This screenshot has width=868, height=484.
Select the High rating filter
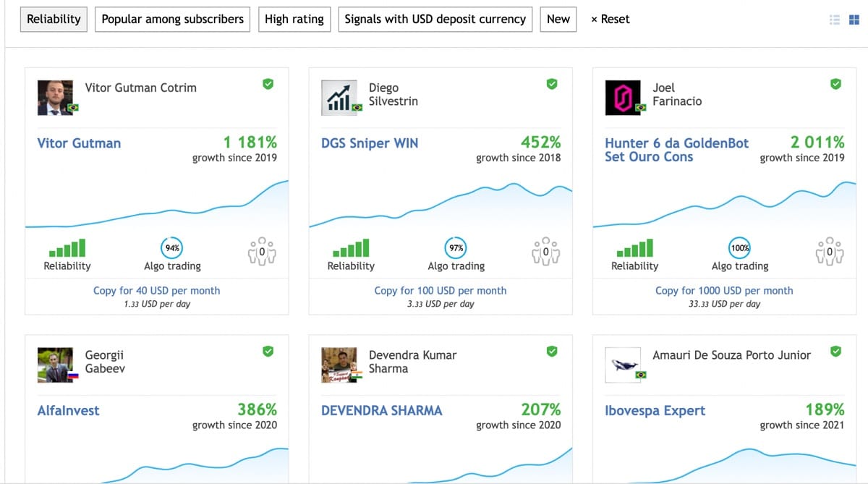coord(294,20)
